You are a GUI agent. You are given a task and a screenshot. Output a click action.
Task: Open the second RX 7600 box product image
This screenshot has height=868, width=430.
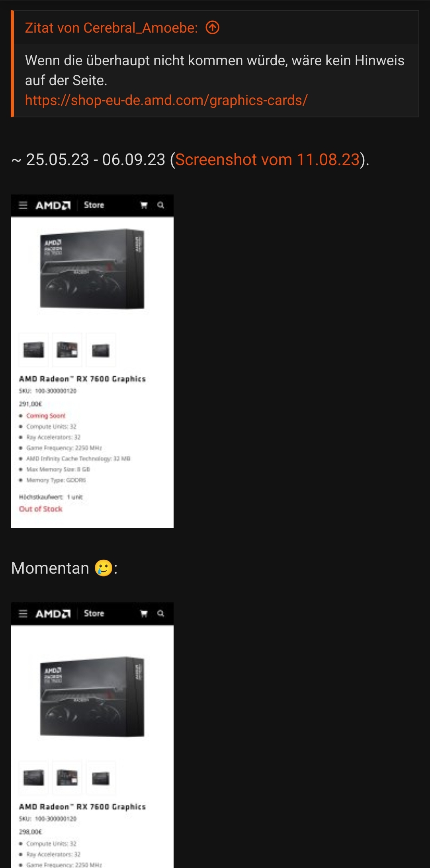[x=92, y=697]
